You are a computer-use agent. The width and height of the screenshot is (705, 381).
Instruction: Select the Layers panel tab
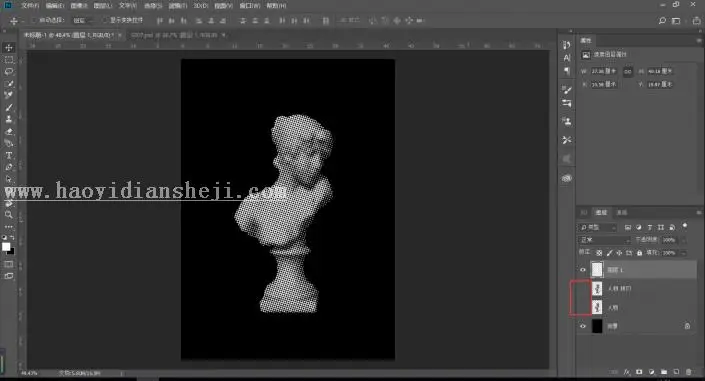point(602,212)
